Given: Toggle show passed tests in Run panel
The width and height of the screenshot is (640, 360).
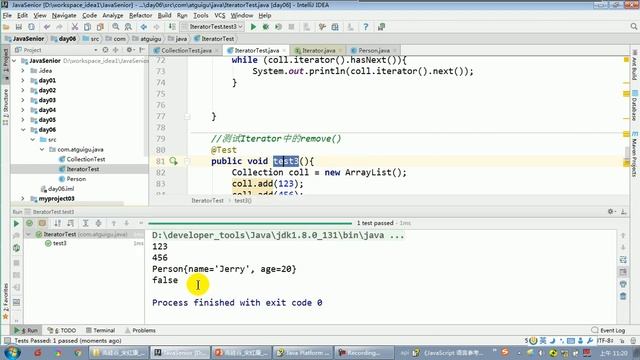Looking at the screenshot, I should click(29, 223).
